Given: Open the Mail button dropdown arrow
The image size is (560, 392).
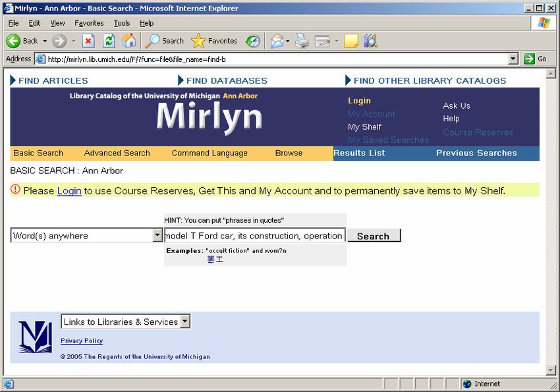Looking at the screenshot, I should point(287,41).
